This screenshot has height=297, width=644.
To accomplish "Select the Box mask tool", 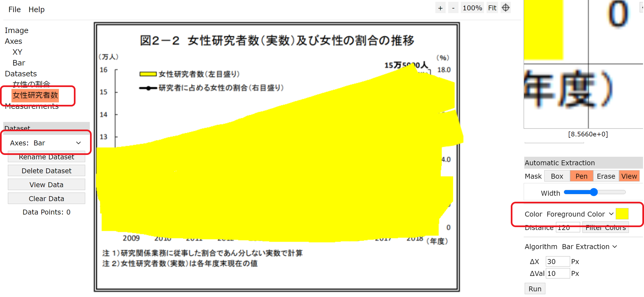I will 557,176.
